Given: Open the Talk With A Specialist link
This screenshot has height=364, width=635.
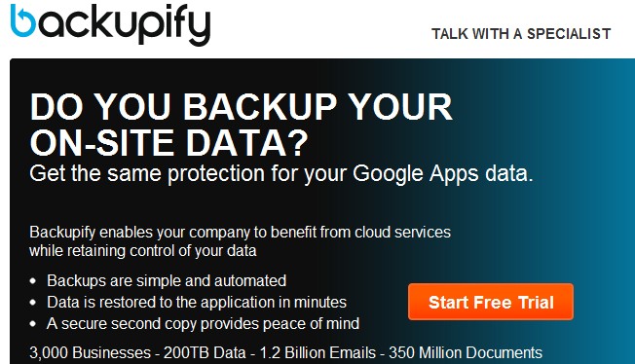Looking at the screenshot, I should [x=521, y=34].
